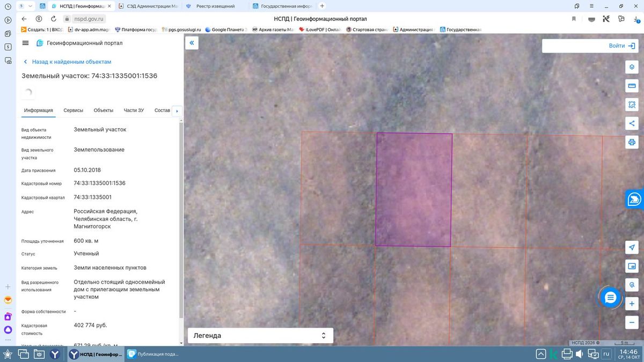Switch keyboard layout indicator ru in tray
Screen dimensions: 644x362
[x=606, y=354]
